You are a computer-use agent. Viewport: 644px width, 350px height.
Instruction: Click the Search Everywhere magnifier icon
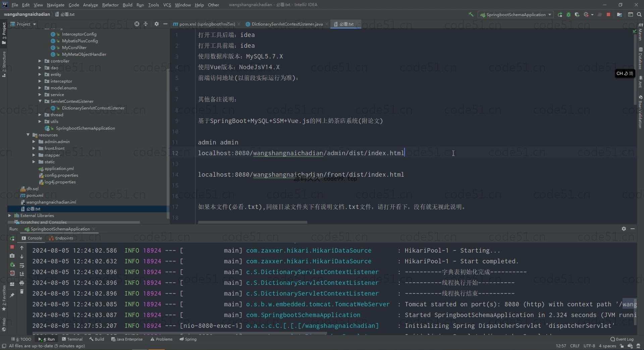click(639, 14)
